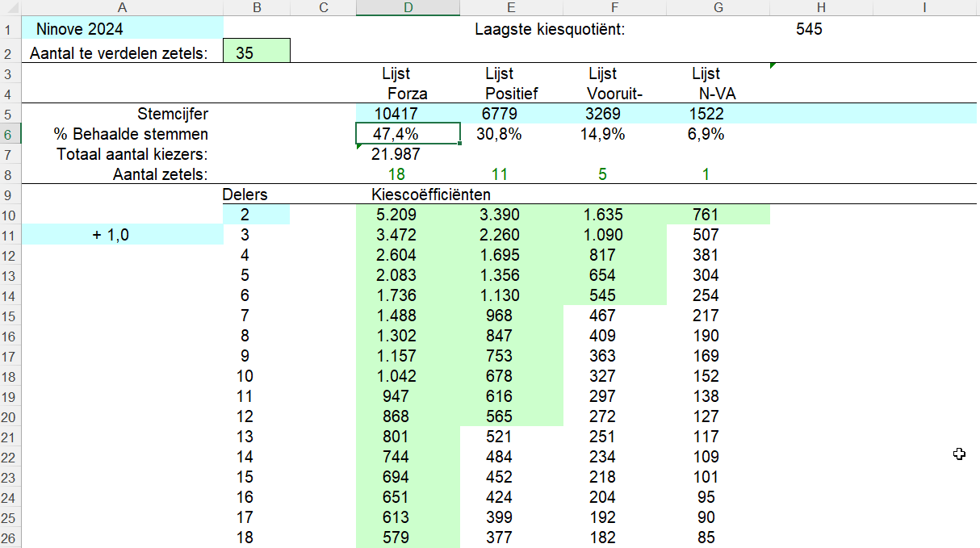980x548 pixels.
Task: Click the seats cell containing 35
Action: [x=256, y=53]
